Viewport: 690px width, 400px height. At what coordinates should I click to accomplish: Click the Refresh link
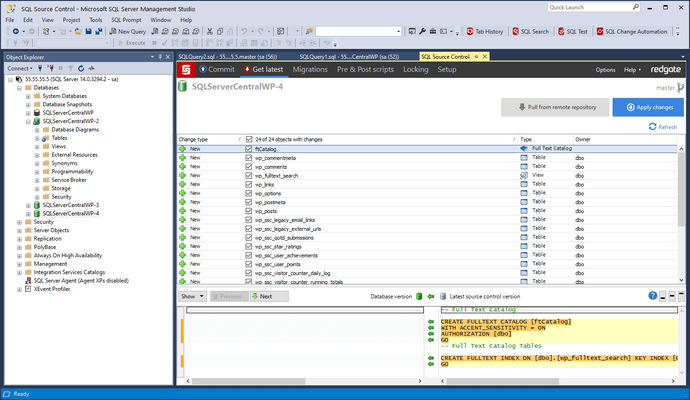pyautogui.click(x=663, y=127)
